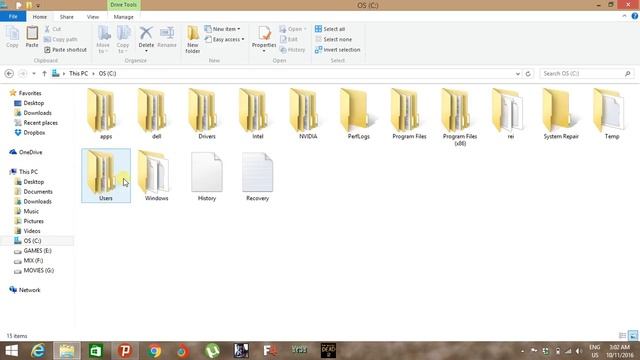640x360 pixels.
Task: Open Internet Explorer from taskbar
Action: [x=38, y=351]
